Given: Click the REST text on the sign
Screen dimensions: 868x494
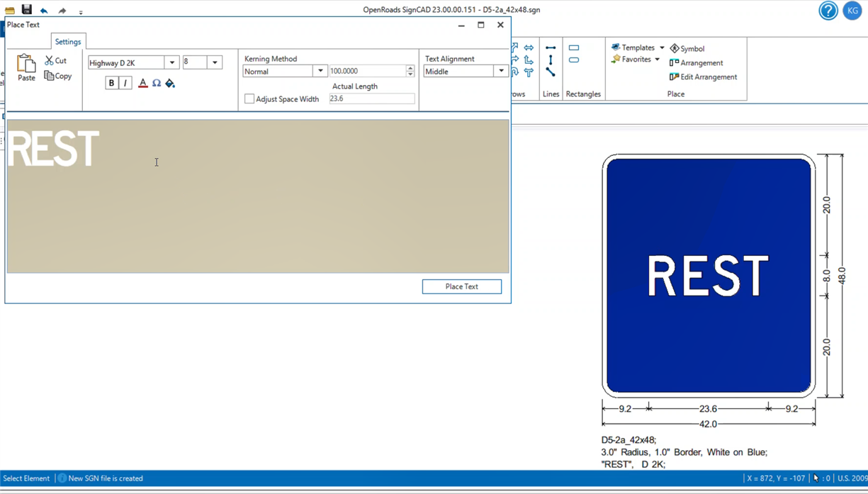Looking at the screenshot, I should click(708, 276).
